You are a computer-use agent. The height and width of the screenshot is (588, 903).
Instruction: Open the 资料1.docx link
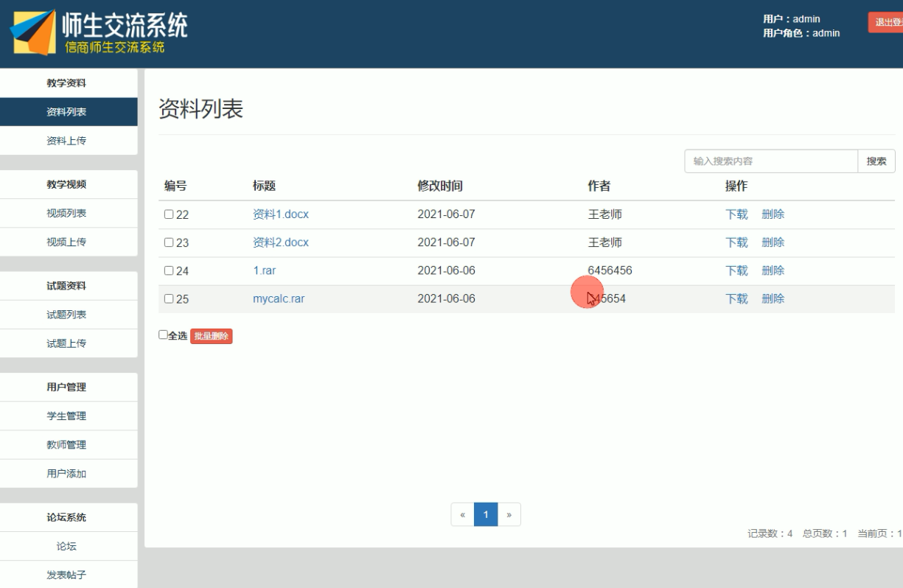281,214
